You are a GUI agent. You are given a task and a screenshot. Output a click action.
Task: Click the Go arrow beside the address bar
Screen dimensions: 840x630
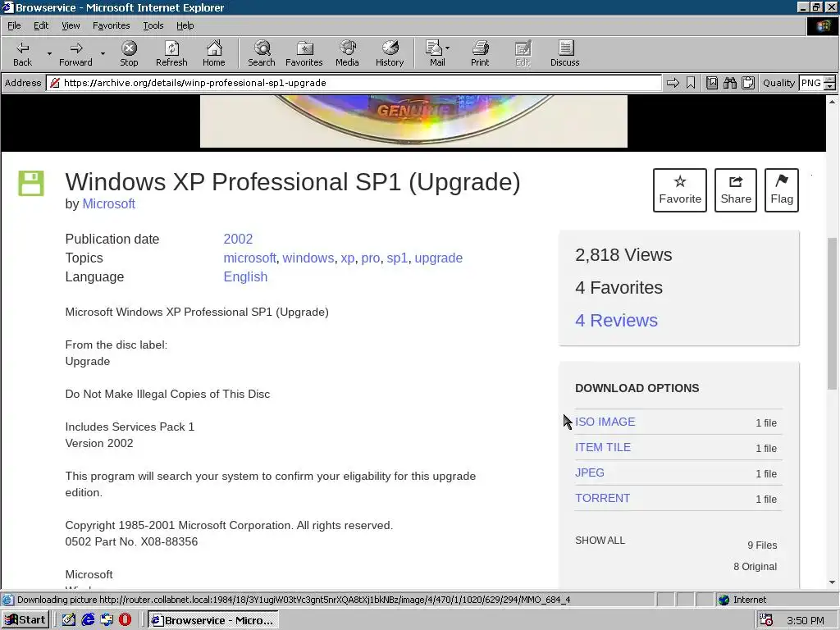(673, 83)
